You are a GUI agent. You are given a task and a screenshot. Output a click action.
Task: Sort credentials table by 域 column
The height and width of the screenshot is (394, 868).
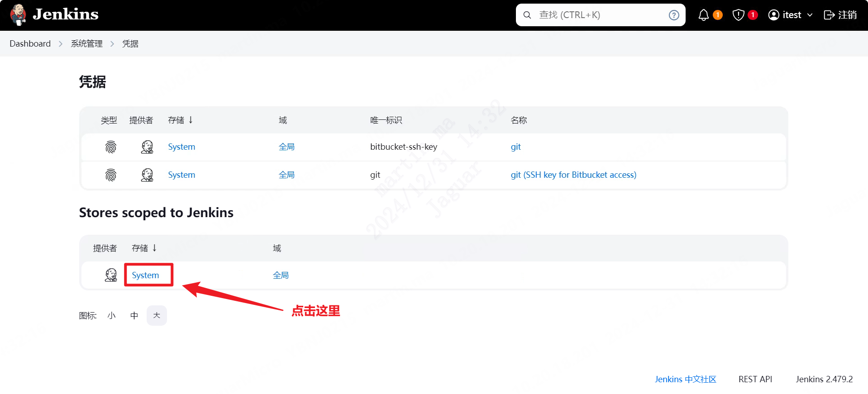(x=283, y=120)
